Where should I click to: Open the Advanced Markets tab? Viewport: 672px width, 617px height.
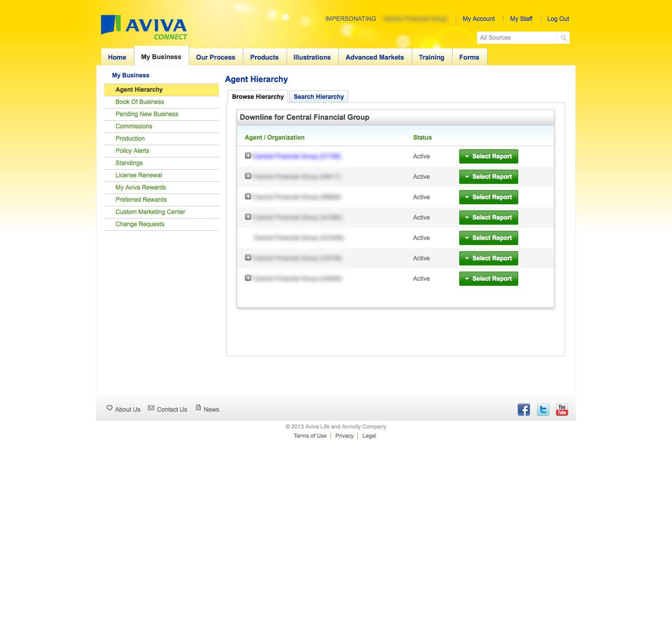pos(375,57)
